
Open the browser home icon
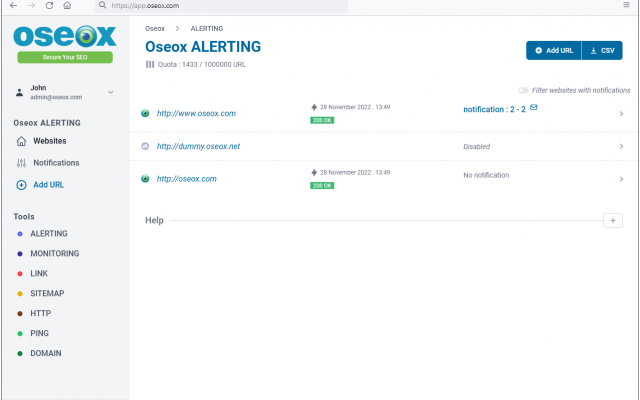pyautogui.click(x=67, y=5)
